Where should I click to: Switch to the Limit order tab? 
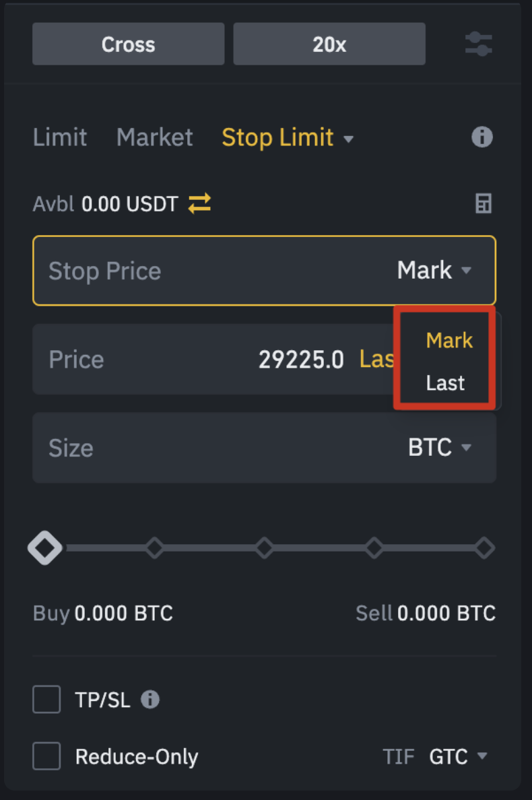click(60, 138)
